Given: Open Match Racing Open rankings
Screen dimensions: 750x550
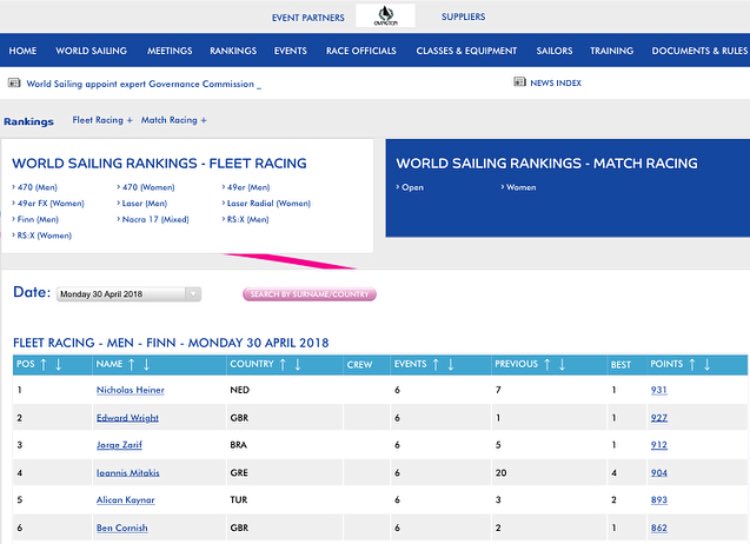Looking at the screenshot, I should 412,187.
